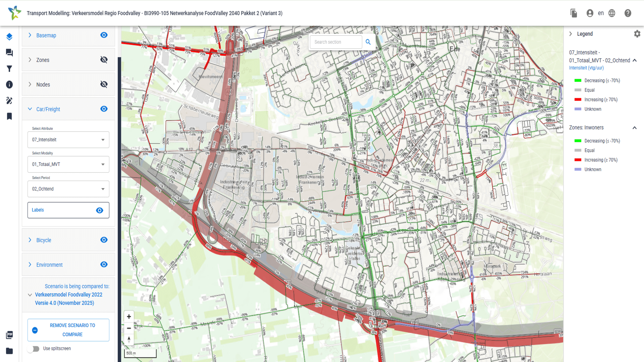Click the bookmark icon in sidebar
The width and height of the screenshot is (644, 362).
[9, 116]
